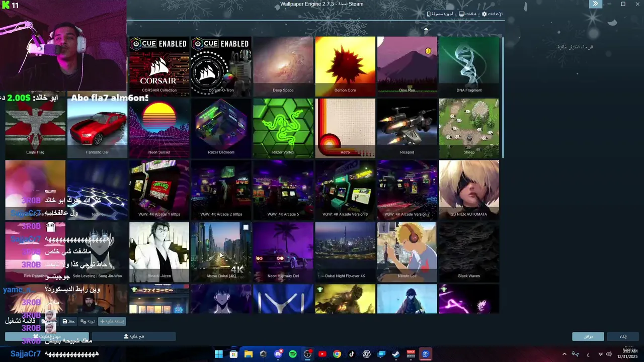Select the Ricepod wallpaper
644x362 pixels.
[x=407, y=128]
